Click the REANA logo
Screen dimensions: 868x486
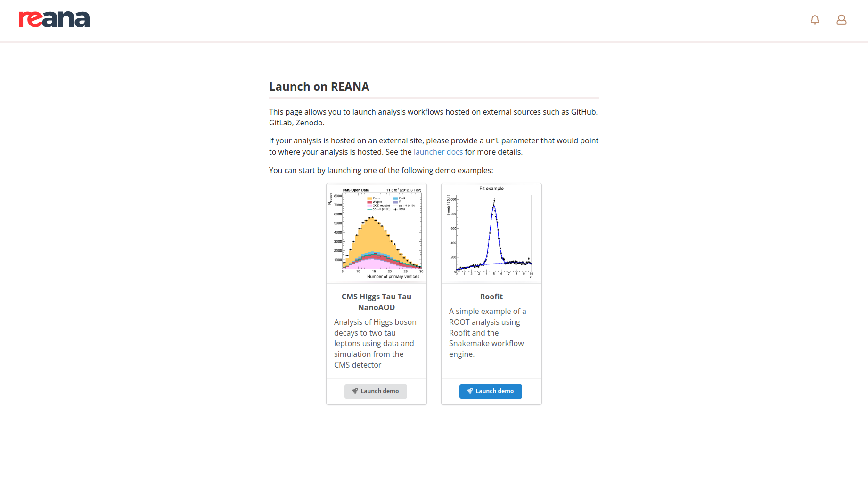pyautogui.click(x=54, y=19)
